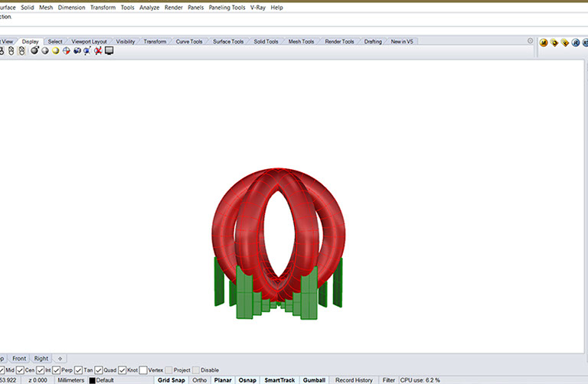Toggle the Disable osnap checkbox
This screenshot has height=384, width=588.
point(196,370)
